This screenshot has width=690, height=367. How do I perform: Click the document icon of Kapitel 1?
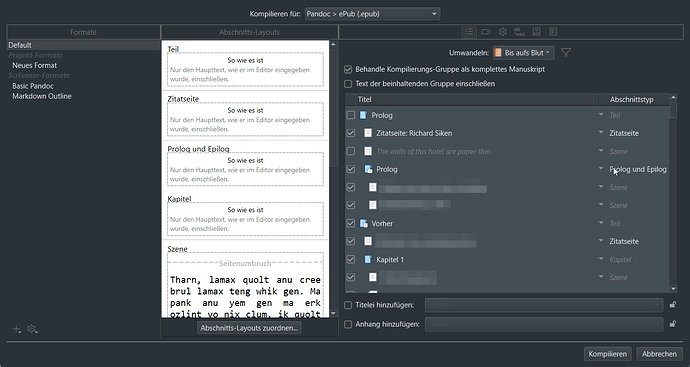click(x=368, y=260)
